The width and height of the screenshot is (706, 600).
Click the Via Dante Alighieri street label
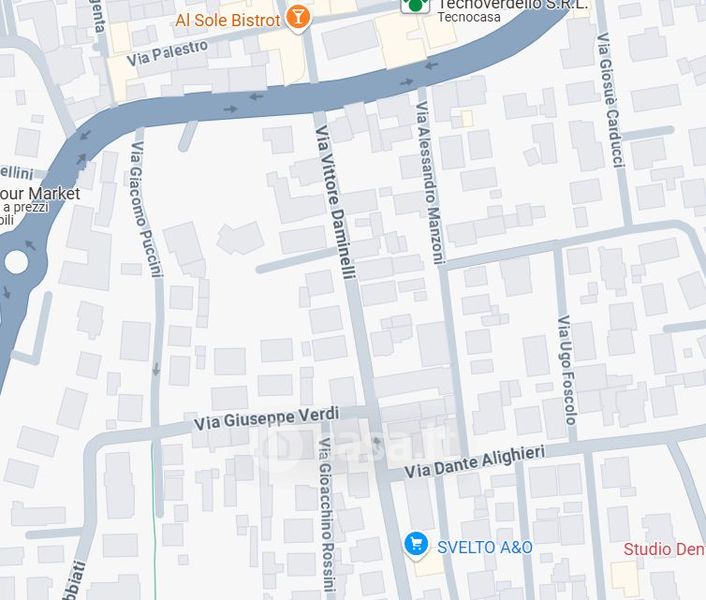coord(475,462)
